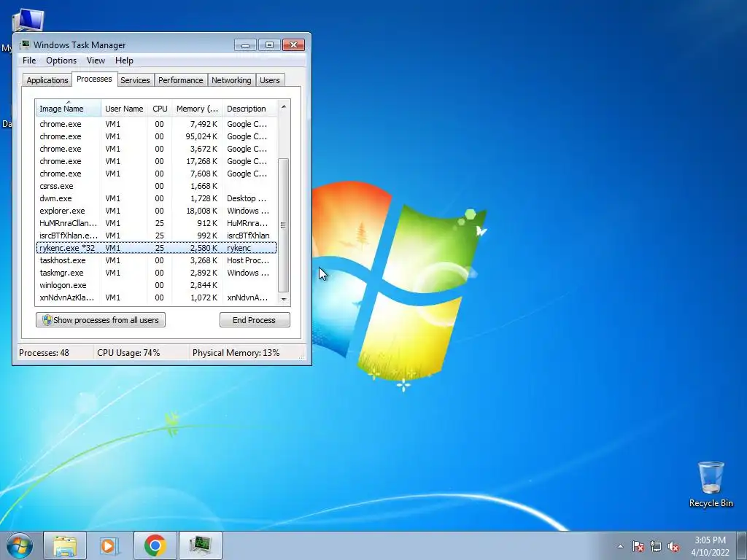Sort by Description column header
The width and height of the screenshot is (747, 560).
click(249, 109)
